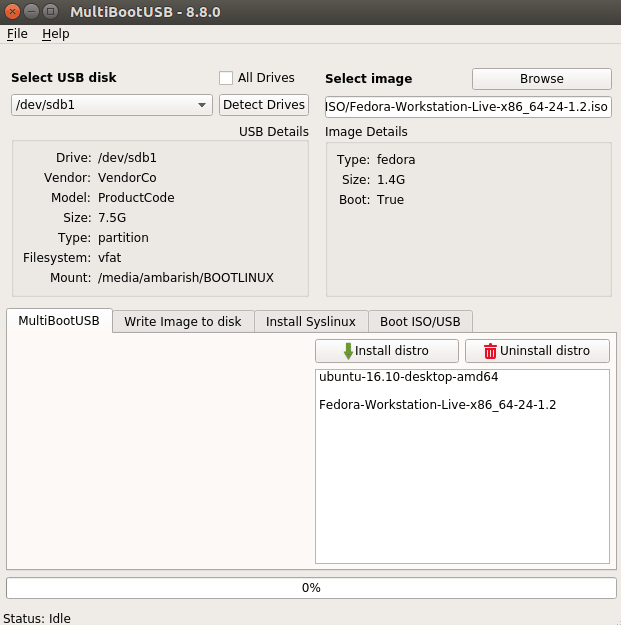The height and width of the screenshot is (625, 621).
Task: Click the Detect Drives button
Action: (264, 105)
